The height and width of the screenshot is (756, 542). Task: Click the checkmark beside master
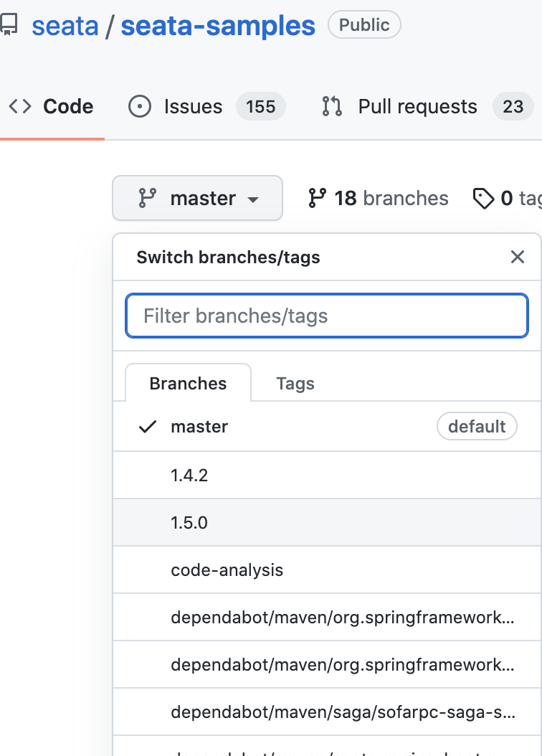pyautogui.click(x=148, y=427)
